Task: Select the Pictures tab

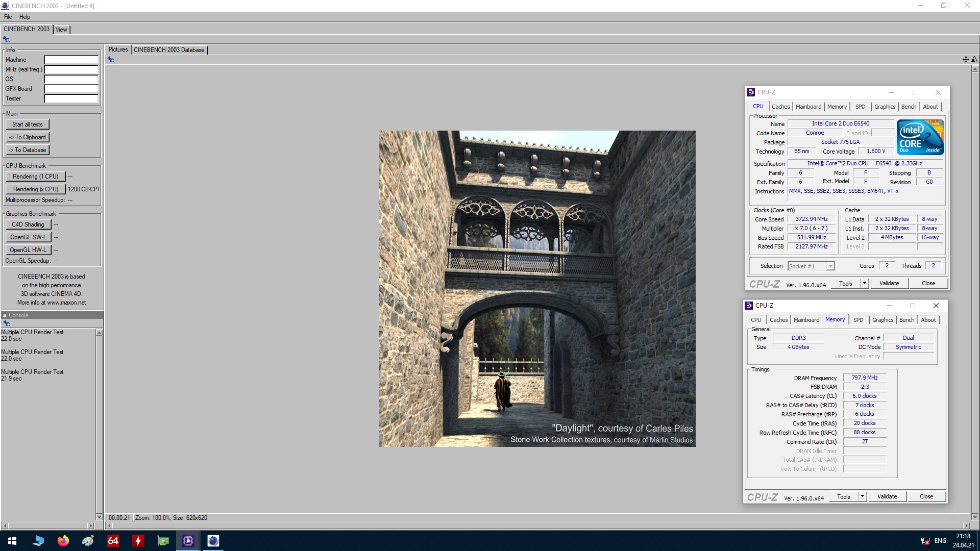Action: click(118, 49)
